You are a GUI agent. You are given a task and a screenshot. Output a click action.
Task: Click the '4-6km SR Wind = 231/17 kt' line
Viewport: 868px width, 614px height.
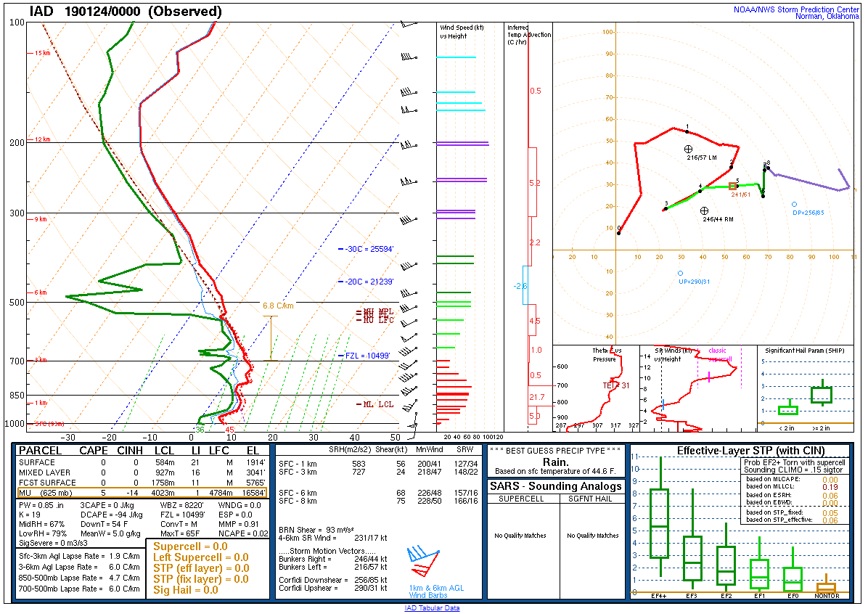[332, 538]
